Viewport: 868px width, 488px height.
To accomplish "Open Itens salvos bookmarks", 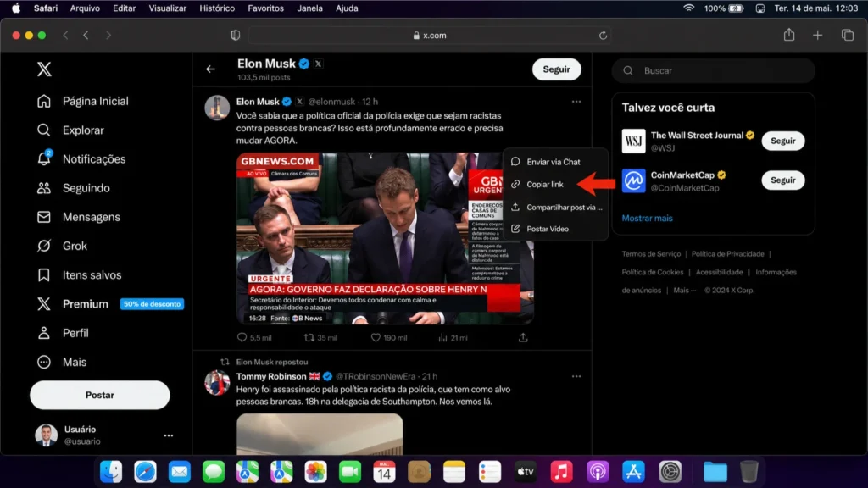I will tap(79, 275).
